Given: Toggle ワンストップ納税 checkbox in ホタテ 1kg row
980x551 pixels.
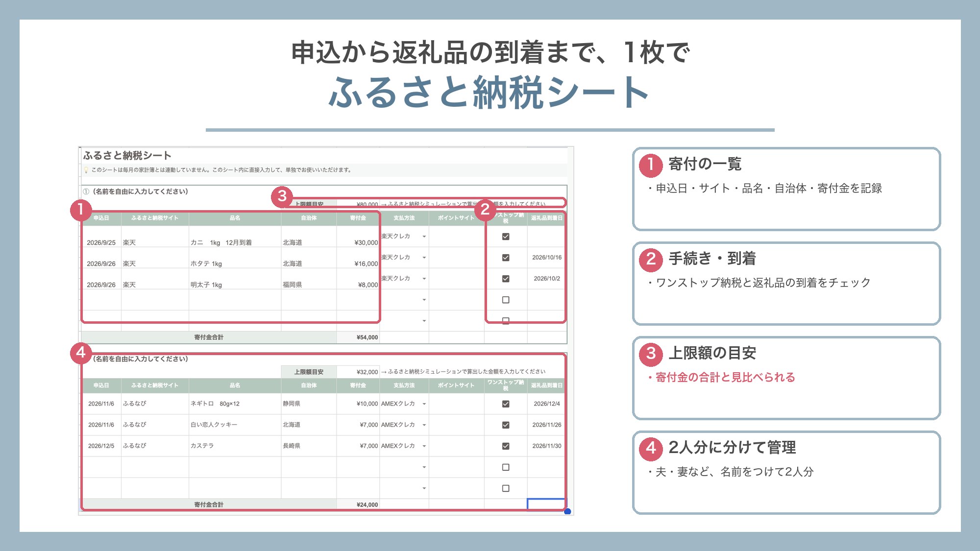Looking at the screenshot, I should (506, 258).
